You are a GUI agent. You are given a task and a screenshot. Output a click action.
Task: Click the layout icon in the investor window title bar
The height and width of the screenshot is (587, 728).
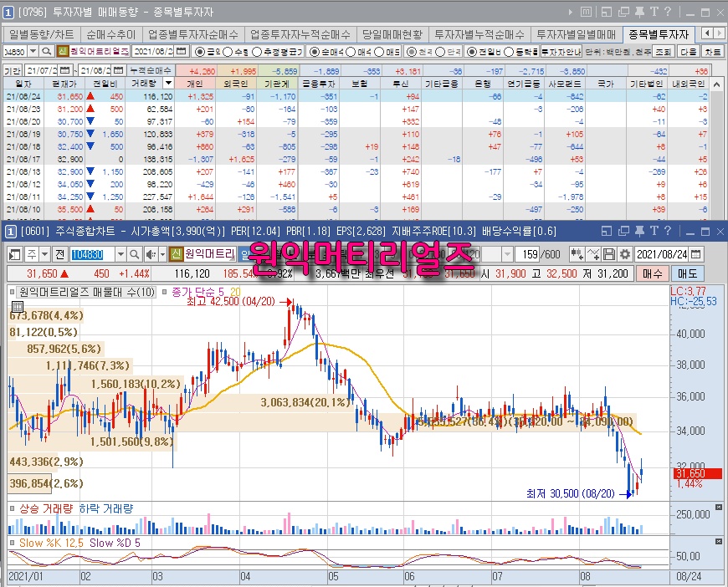coord(607,12)
